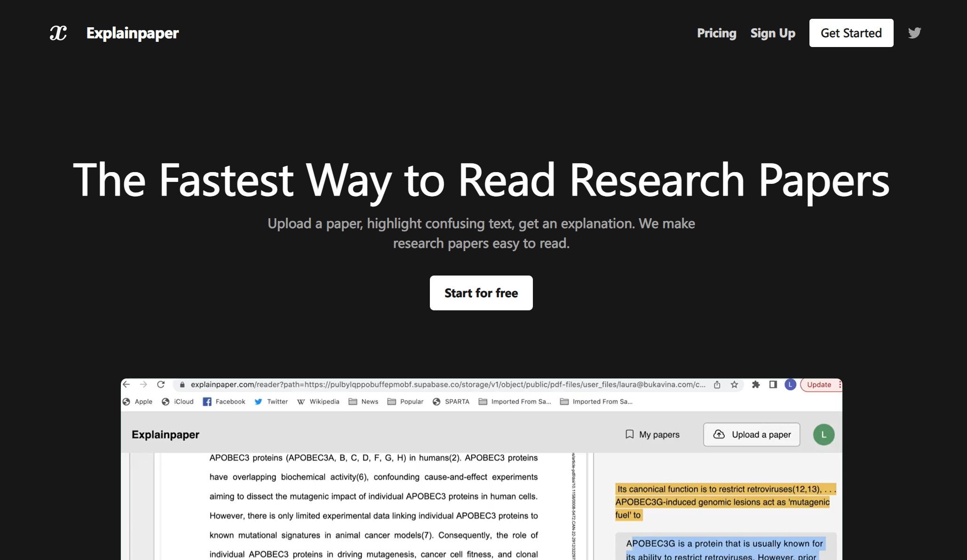Expand the News bookmarks folder

click(363, 402)
